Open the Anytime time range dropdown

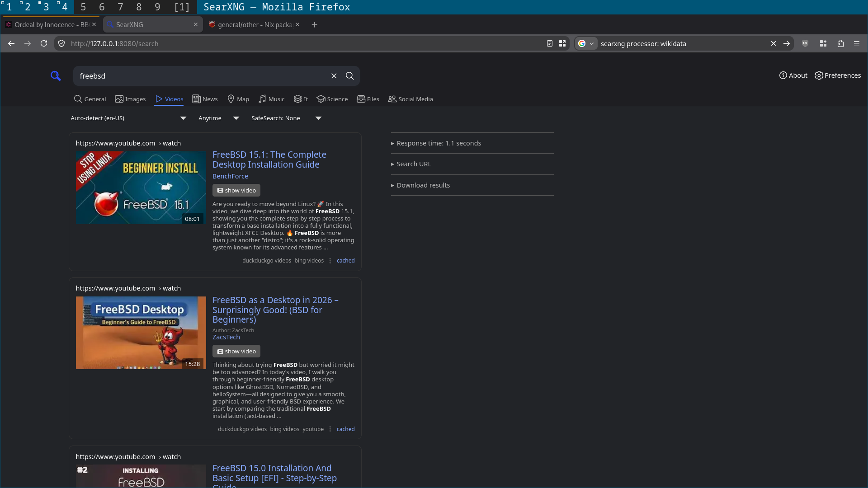pos(219,118)
